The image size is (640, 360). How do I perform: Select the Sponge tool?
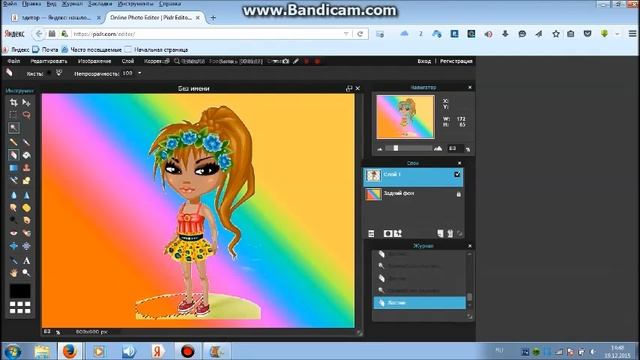[x=27, y=208]
